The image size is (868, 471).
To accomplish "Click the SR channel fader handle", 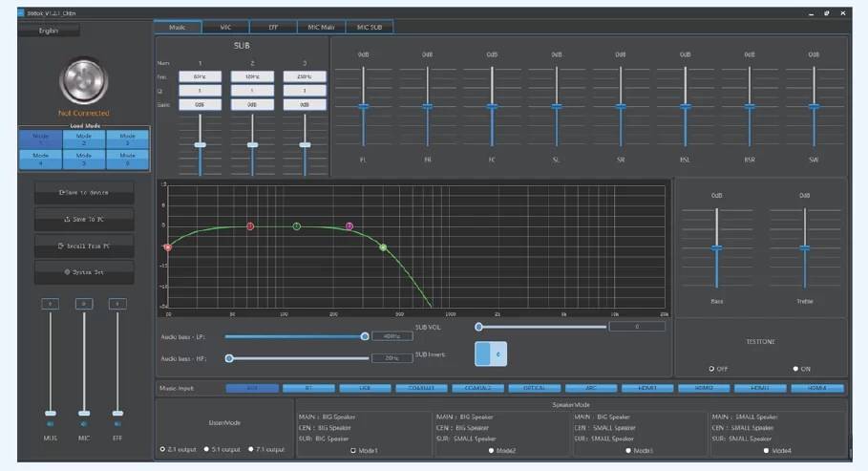I will click(x=621, y=106).
